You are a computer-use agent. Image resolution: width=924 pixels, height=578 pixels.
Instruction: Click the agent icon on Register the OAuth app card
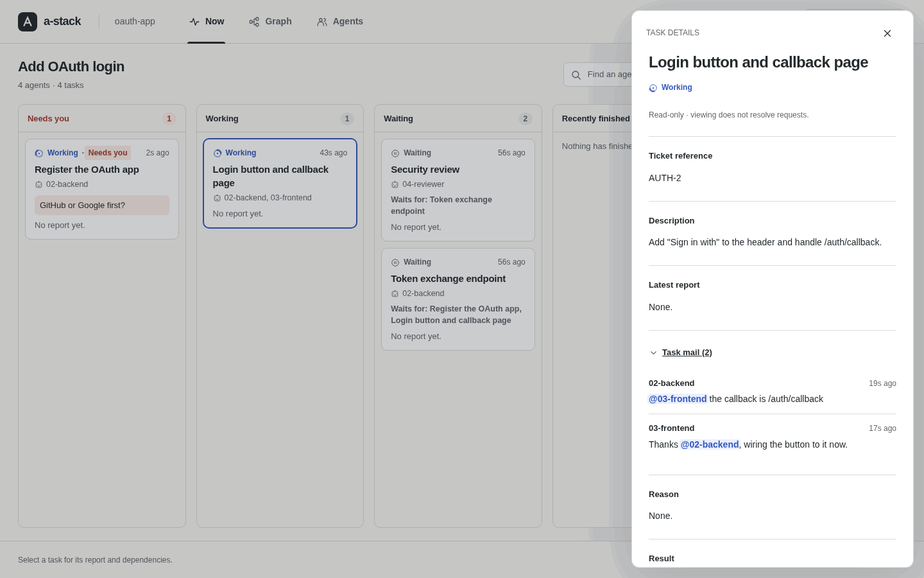pyautogui.click(x=38, y=185)
